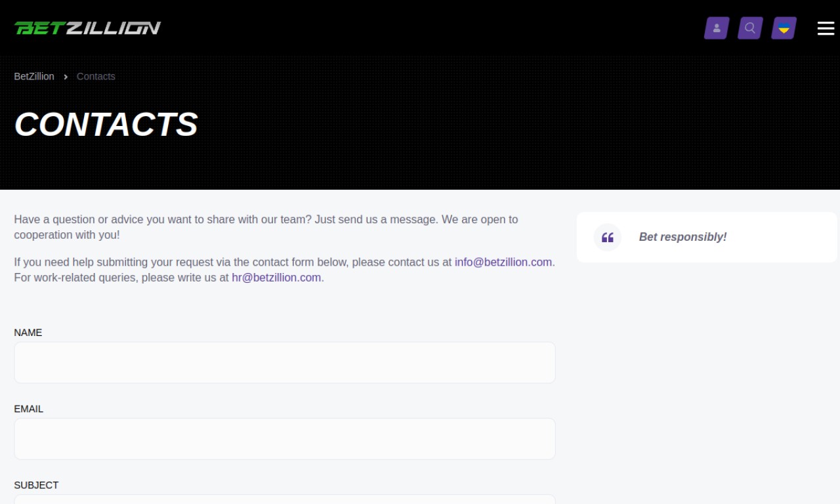Email info@betzillion.com link

(x=503, y=262)
